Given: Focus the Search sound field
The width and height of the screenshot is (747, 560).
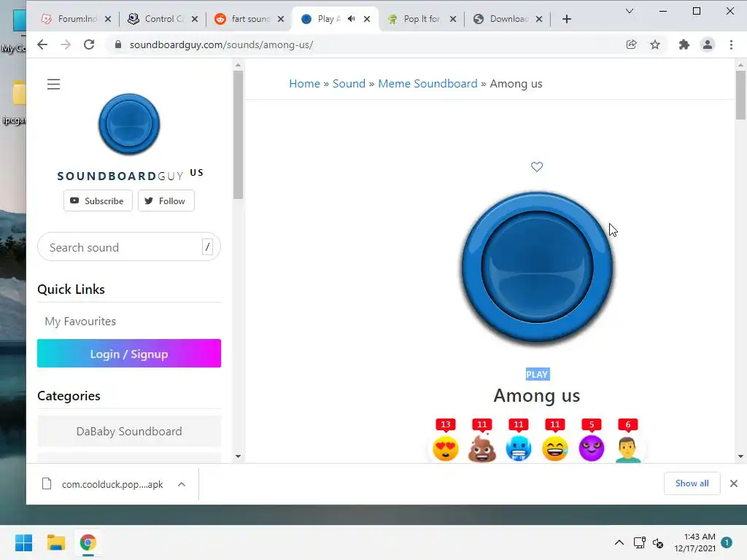Looking at the screenshot, I should point(128,247).
